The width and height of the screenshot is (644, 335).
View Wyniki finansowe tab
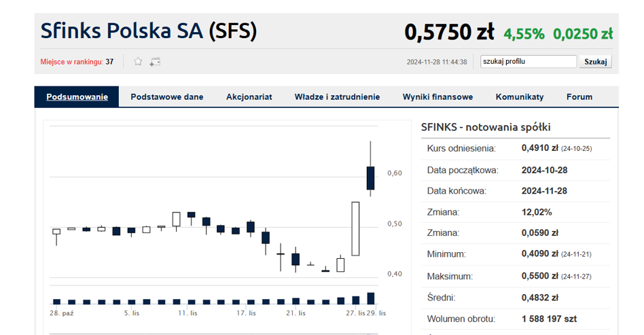click(x=437, y=97)
